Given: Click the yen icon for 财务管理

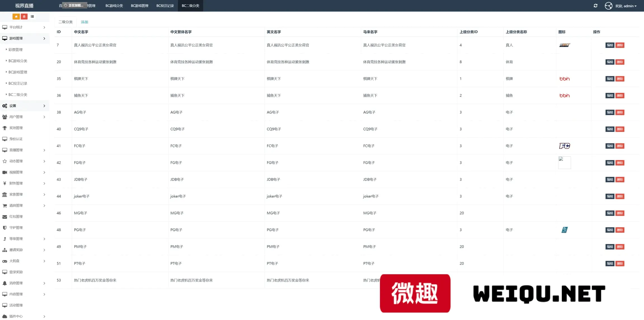Looking at the screenshot, I should (5, 183).
